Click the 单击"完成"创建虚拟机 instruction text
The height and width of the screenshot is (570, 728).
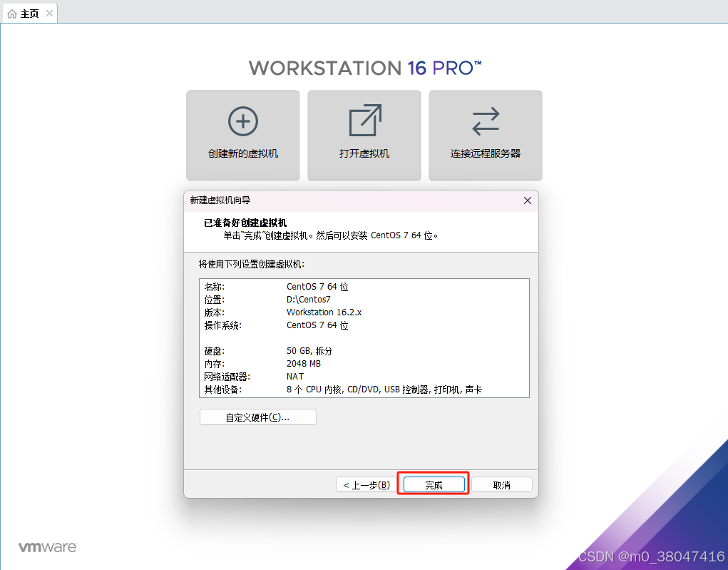(331, 235)
